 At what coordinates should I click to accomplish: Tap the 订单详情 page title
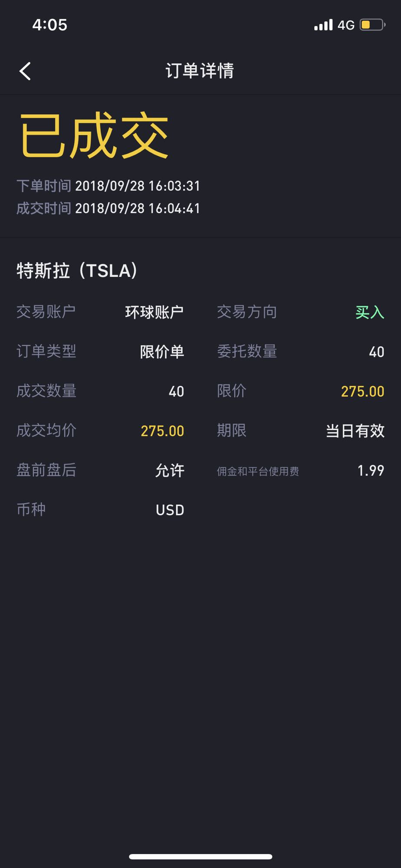point(200,71)
